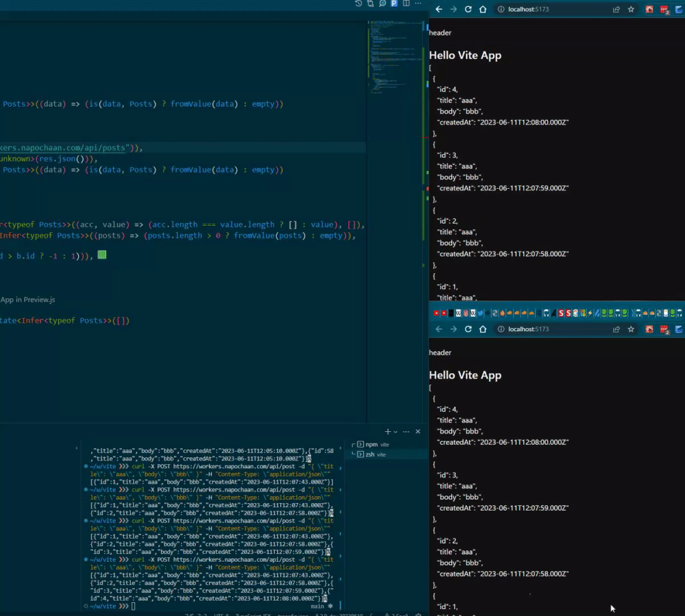Click the home icon in lower browser

coord(483,329)
